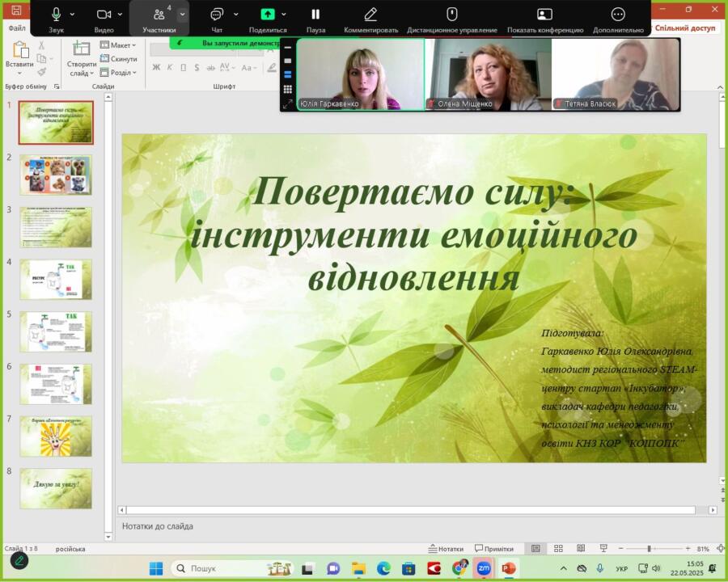Open audio options arrow next to Звук
Image resolution: width=728 pixels, height=582 pixels.
(x=72, y=15)
